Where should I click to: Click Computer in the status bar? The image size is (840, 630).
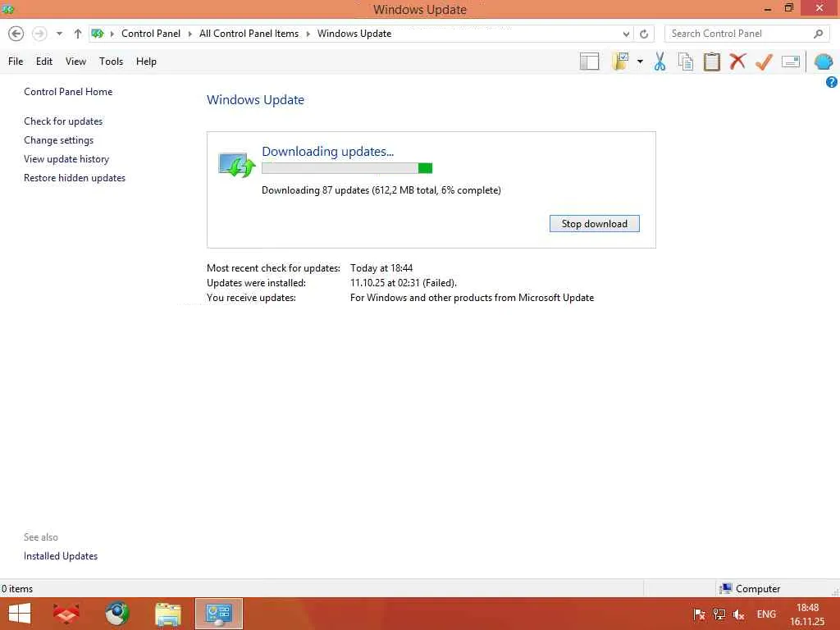[750, 589]
